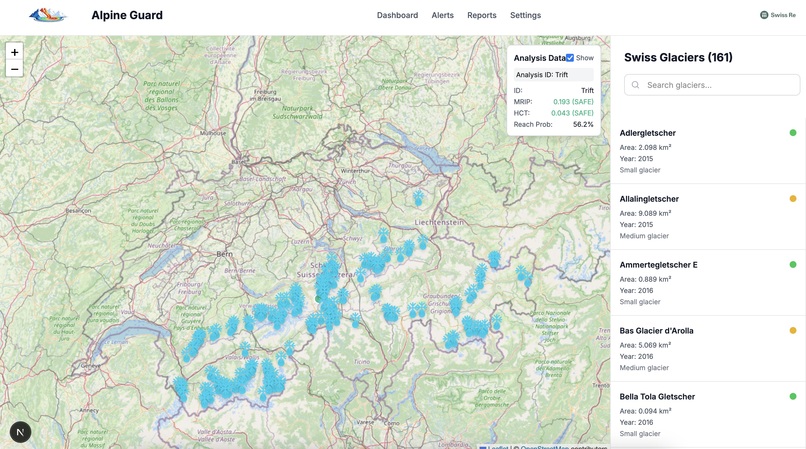Select the Bella Tola Gletscher card

pyautogui.click(x=708, y=414)
